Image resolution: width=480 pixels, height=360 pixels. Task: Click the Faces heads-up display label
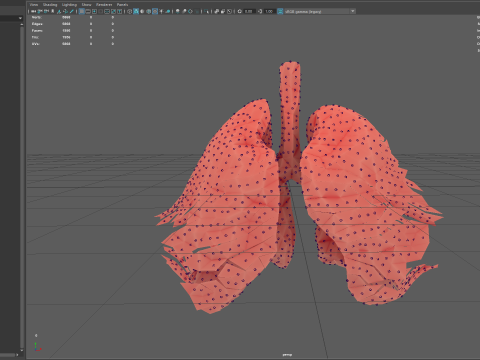(37, 31)
